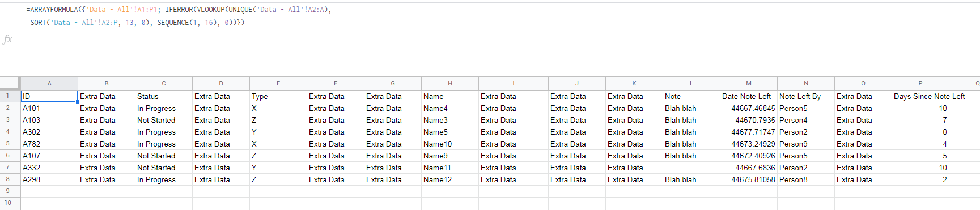Select column A header
The width and height of the screenshot is (980, 210).
click(49, 83)
